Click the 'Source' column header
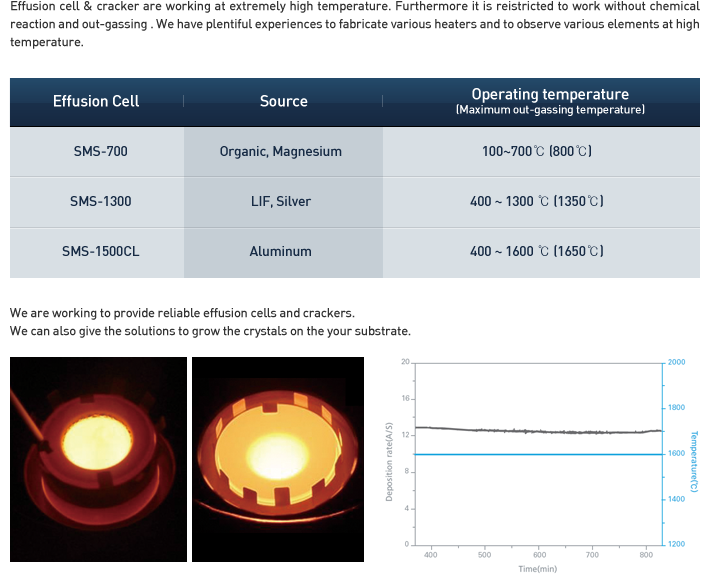 [284, 101]
